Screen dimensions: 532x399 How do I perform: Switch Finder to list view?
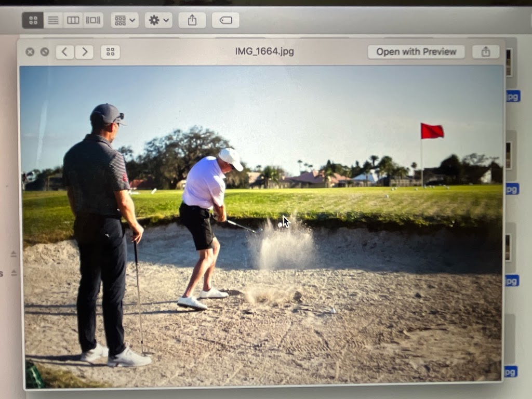52,20
